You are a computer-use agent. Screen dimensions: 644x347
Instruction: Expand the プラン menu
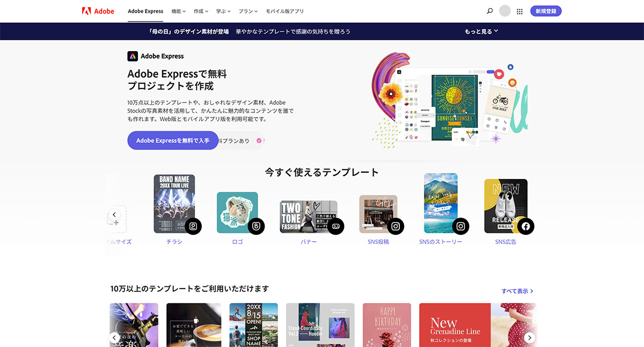tap(248, 11)
